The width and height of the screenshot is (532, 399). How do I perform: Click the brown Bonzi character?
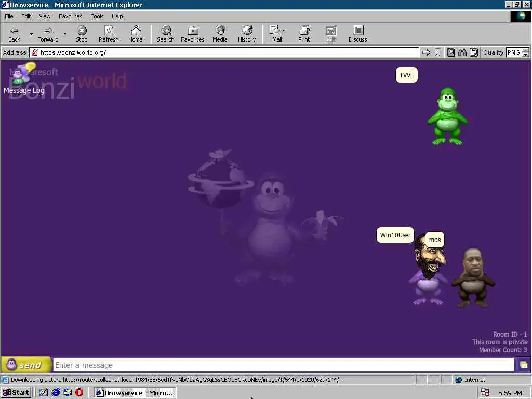[x=473, y=278]
